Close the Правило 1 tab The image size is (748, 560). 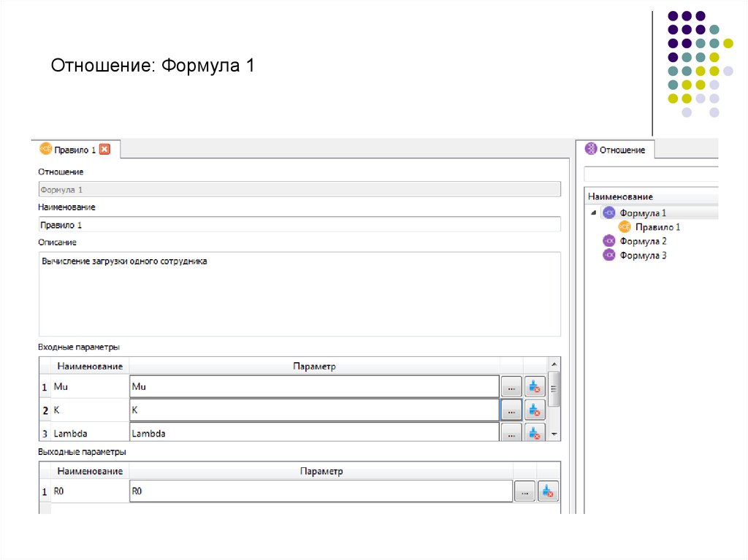[x=104, y=150]
